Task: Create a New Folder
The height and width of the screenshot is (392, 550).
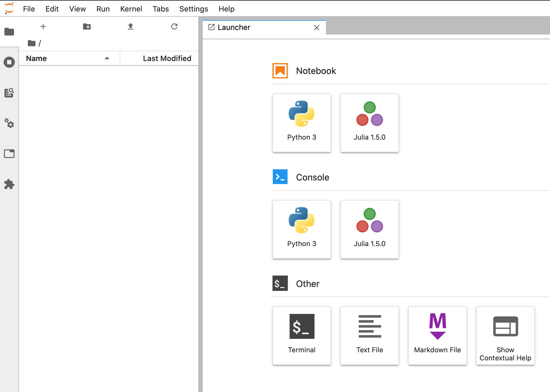Action: pyautogui.click(x=87, y=27)
